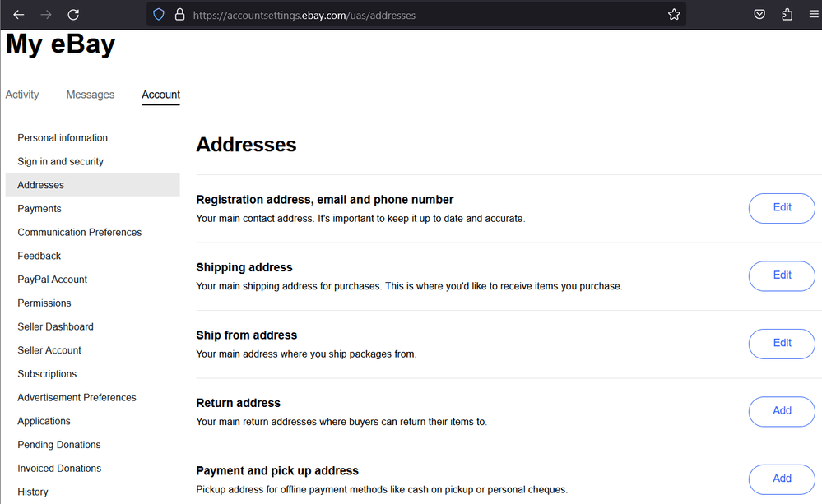The width and height of the screenshot is (822, 504).
Task: Open Payments in the sidebar
Action: [x=39, y=209]
